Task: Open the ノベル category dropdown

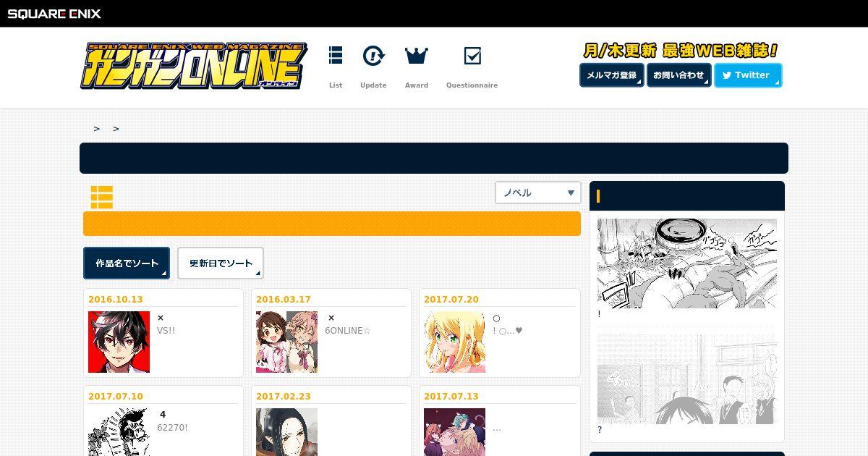Action: coord(537,193)
